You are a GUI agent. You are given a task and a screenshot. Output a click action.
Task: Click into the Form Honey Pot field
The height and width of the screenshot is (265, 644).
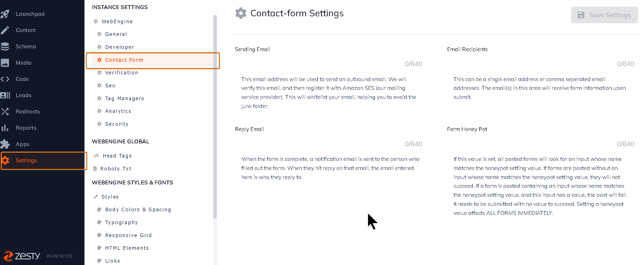pyautogui.click(x=542, y=144)
